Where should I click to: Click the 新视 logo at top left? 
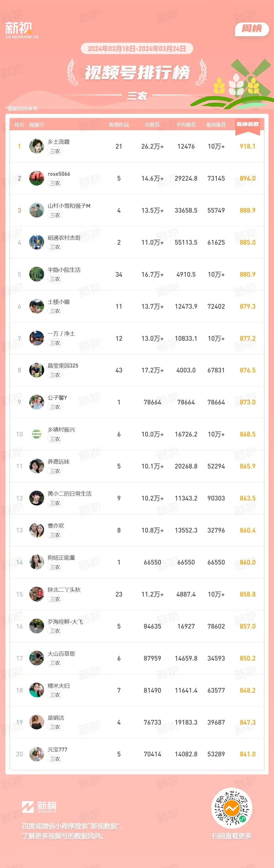[x=22, y=30]
